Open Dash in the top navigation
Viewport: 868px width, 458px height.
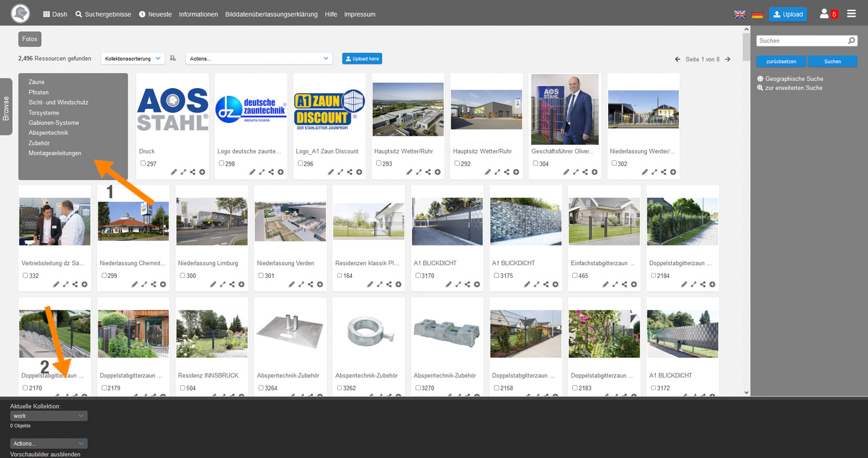[x=55, y=14]
